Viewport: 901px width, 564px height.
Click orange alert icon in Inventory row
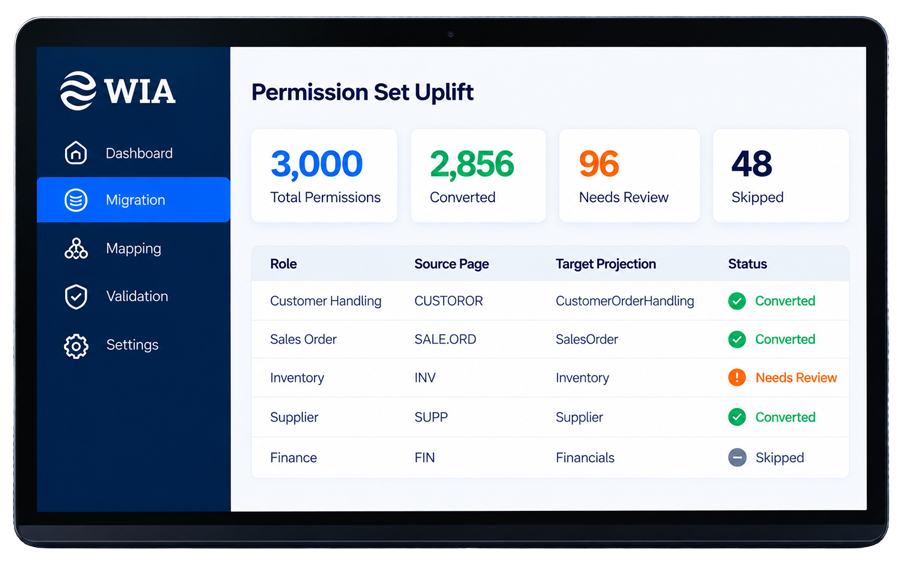click(737, 377)
